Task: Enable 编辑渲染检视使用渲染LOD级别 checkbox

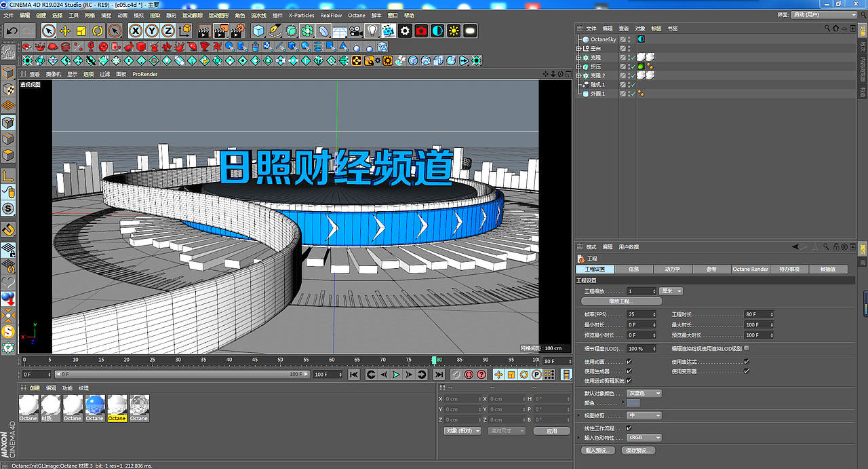Action: coord(747,348)
